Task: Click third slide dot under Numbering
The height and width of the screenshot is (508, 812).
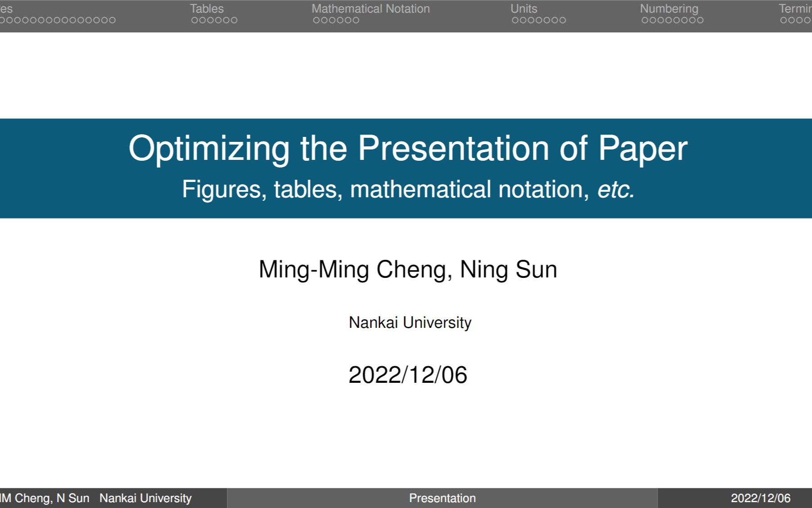Action: point(661,20)
